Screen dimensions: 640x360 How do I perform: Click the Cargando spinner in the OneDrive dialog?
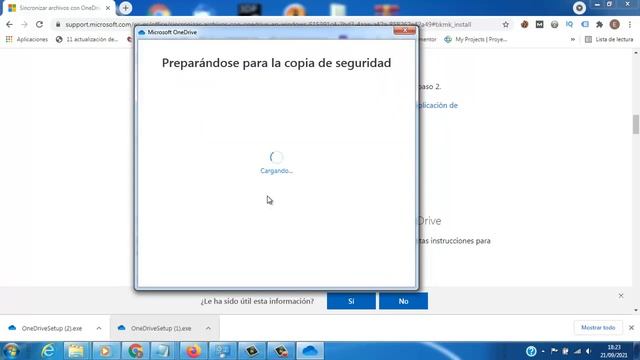pos(276,157)
